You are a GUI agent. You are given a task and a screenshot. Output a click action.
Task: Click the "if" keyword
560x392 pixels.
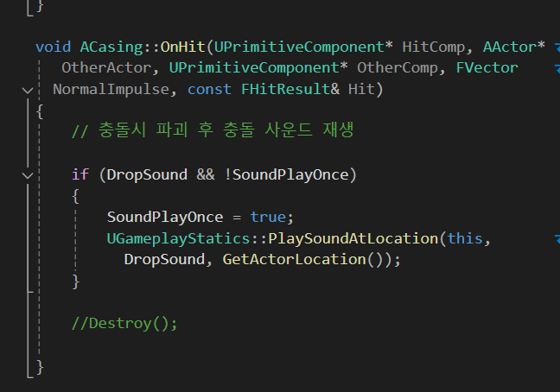click(x=80, y=174)
